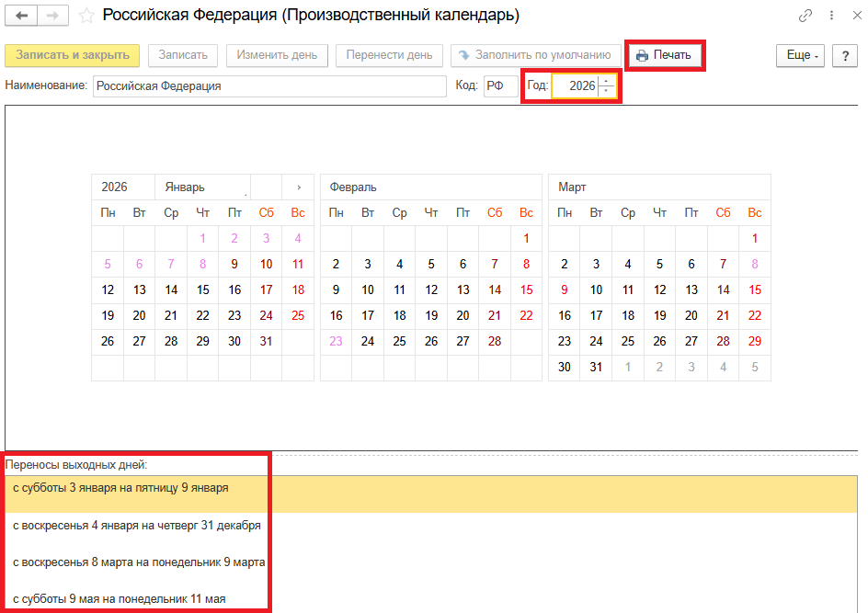Open help with the question mark button
Viewport: 868px width, 613px height.
click(845, 55)
